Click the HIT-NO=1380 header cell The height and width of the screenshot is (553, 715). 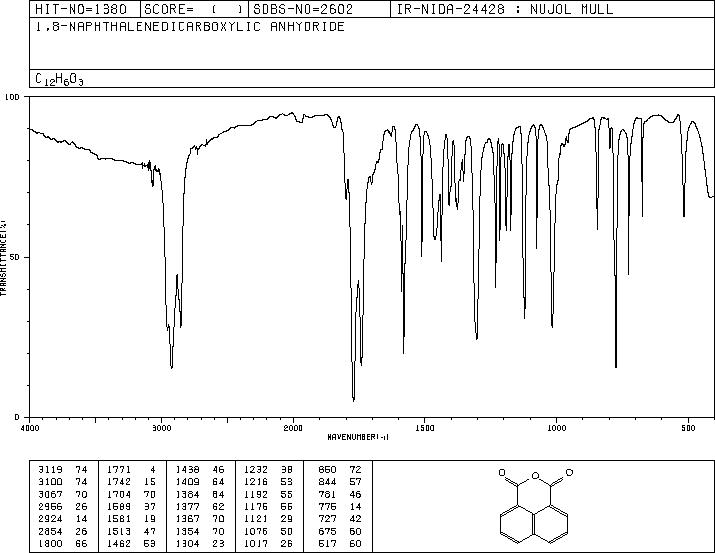click(85, 9)
